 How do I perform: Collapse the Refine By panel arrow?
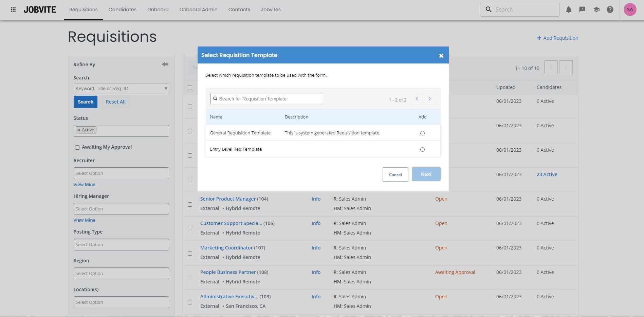pyautogui.click(x=165, y=64)
